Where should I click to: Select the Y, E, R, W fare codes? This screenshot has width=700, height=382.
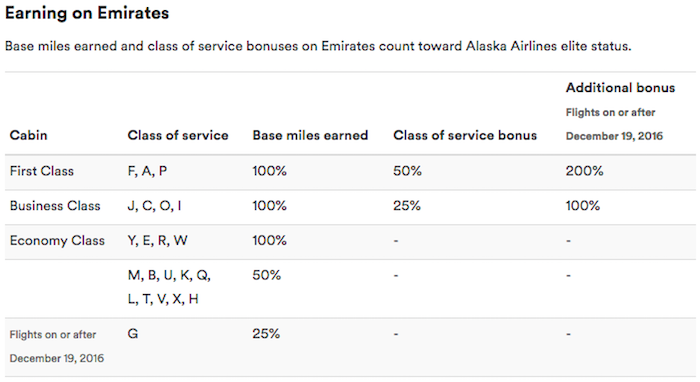tap(158, 241)
